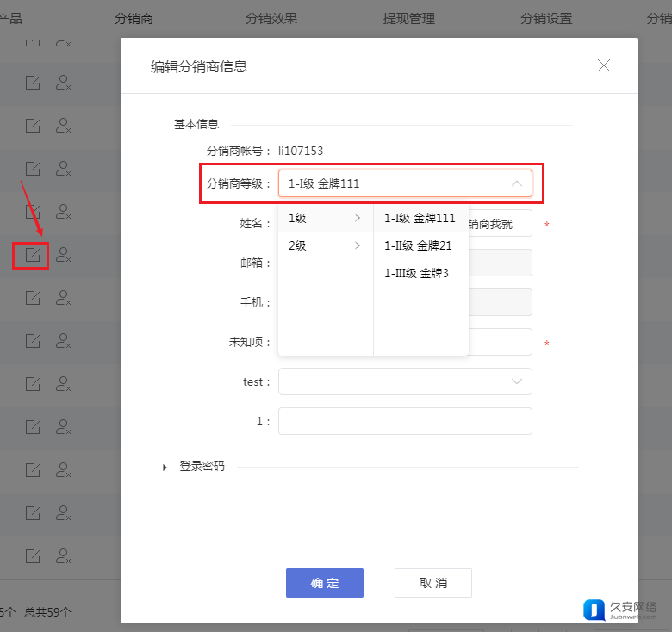Click background edit icon level with 未知项 label
Image resolution: width=672 pixels, height=632 pixels.
click(33, 341)
